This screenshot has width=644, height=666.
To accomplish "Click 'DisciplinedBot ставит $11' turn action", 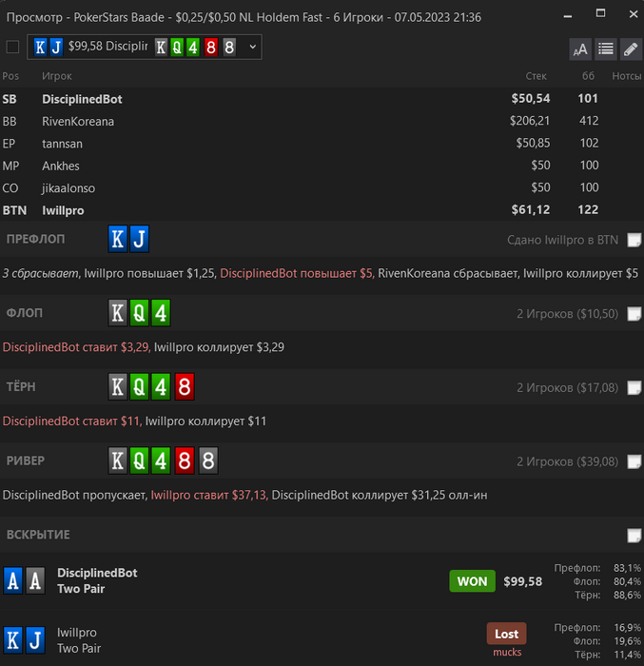I will tap(71, 421).
